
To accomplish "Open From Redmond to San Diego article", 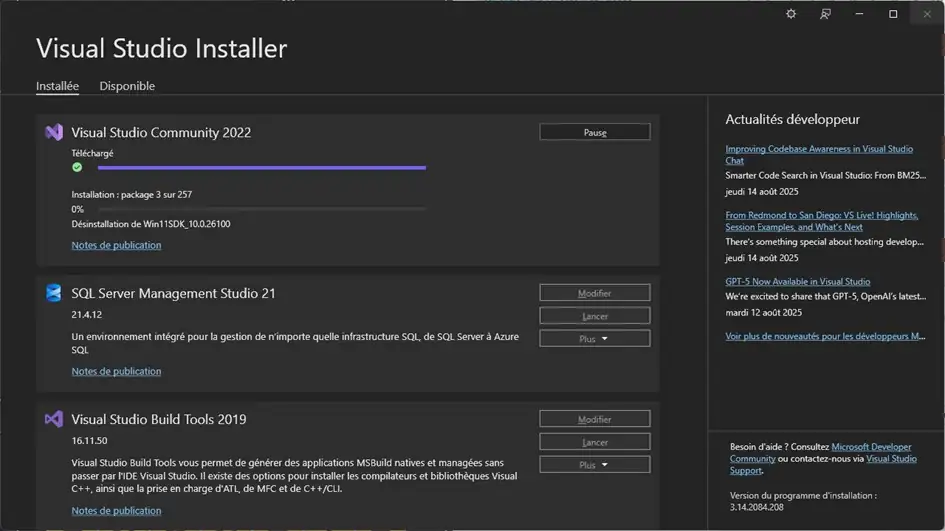I will click(821, 221).
